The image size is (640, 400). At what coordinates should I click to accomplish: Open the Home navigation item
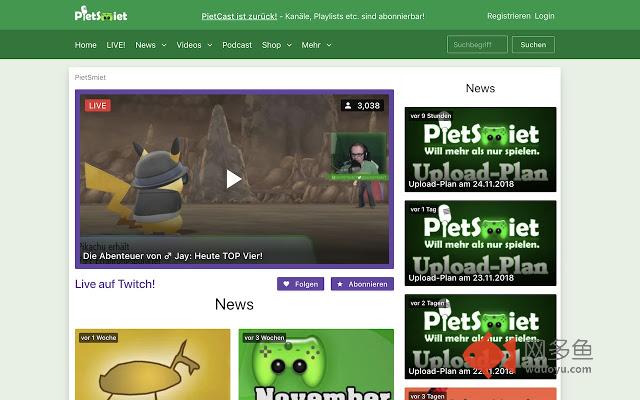(x=85, y=45)
